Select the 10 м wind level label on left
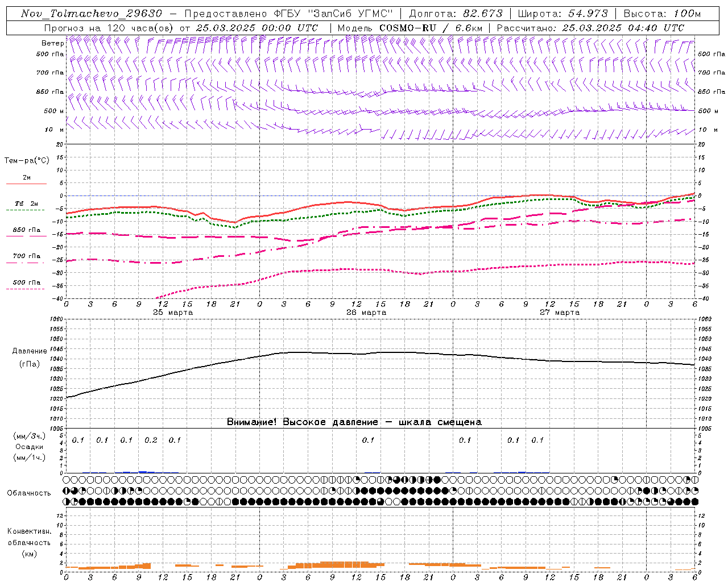 (x=55, y=130)
